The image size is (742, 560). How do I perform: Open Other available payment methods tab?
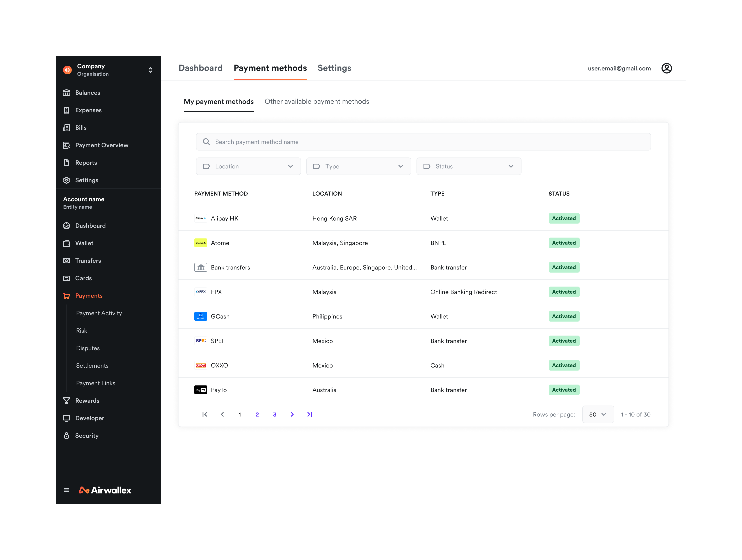pyautogui.click(x=317, y=101)
